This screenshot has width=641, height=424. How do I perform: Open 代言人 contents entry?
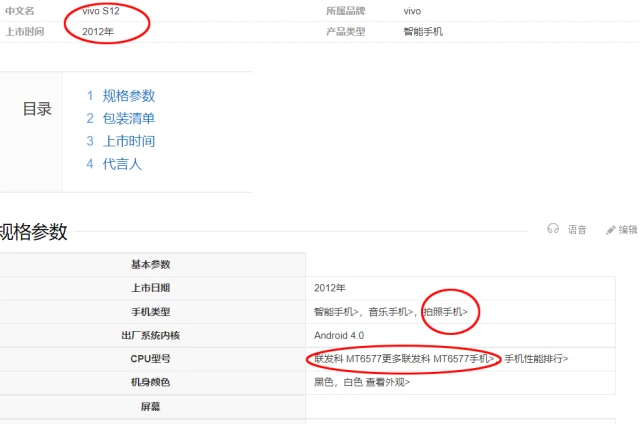[x=122, y=164]
